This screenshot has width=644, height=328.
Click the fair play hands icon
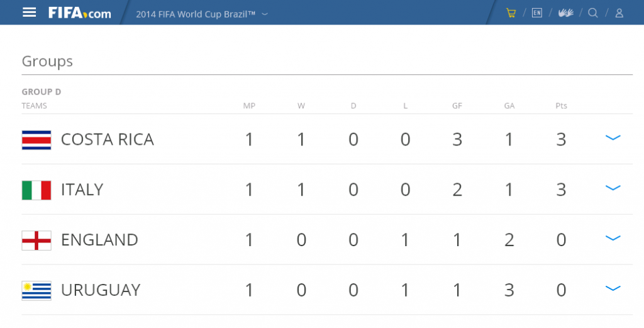pyautogui.click(x=565, y=13)
